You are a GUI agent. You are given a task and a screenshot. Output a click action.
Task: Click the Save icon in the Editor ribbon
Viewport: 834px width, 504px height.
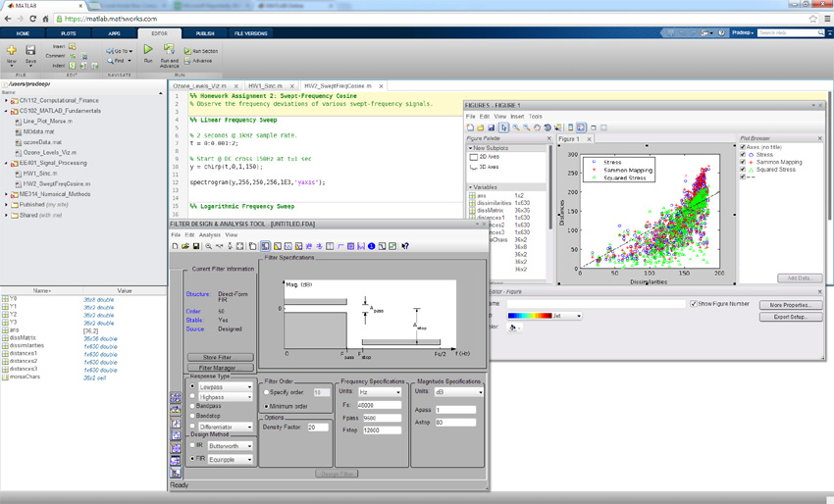[x=30, y=50]
